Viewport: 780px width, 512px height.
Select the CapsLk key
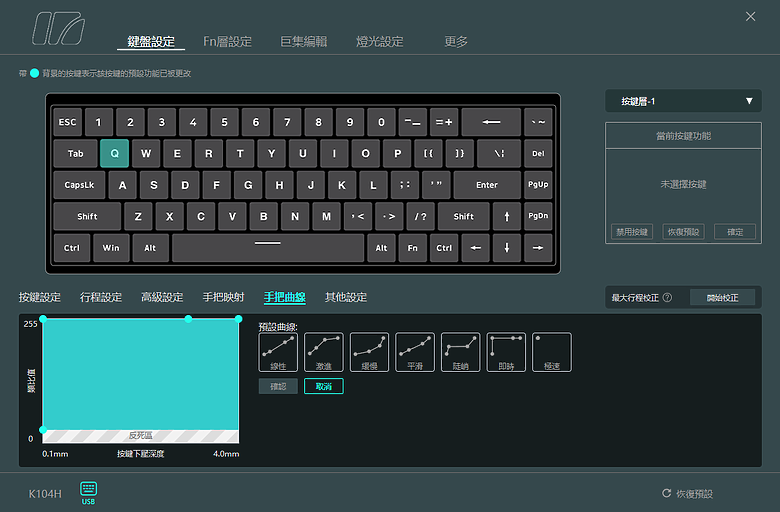[x=79, y=185]
